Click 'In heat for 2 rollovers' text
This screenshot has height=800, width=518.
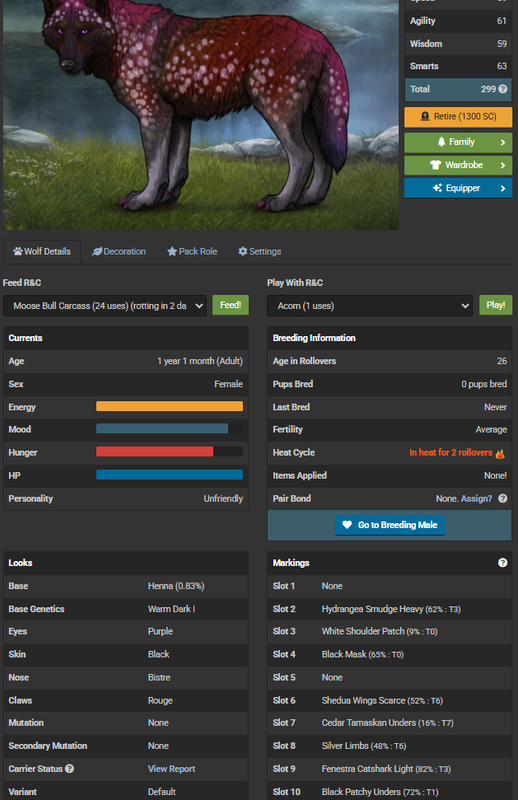pyautogui.click(x=451, y=453)
